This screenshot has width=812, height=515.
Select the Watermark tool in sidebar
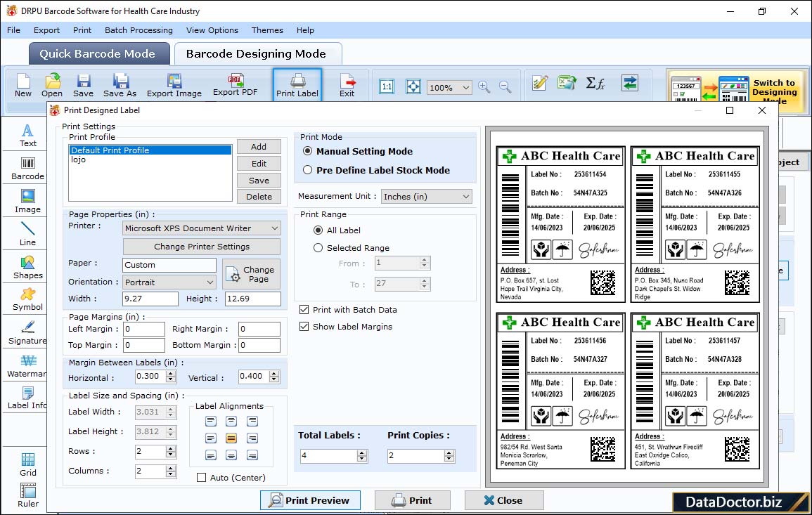coord(26,366)
